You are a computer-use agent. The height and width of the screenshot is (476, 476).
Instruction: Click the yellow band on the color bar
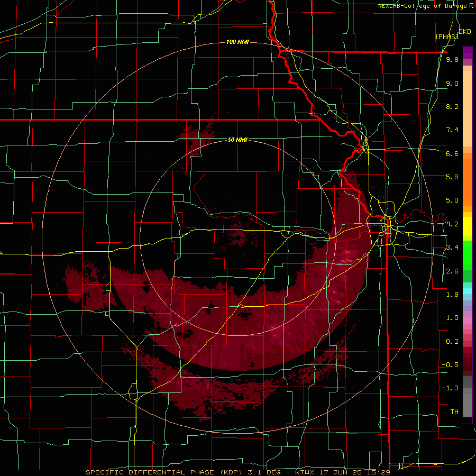click(x=467, y=226)
